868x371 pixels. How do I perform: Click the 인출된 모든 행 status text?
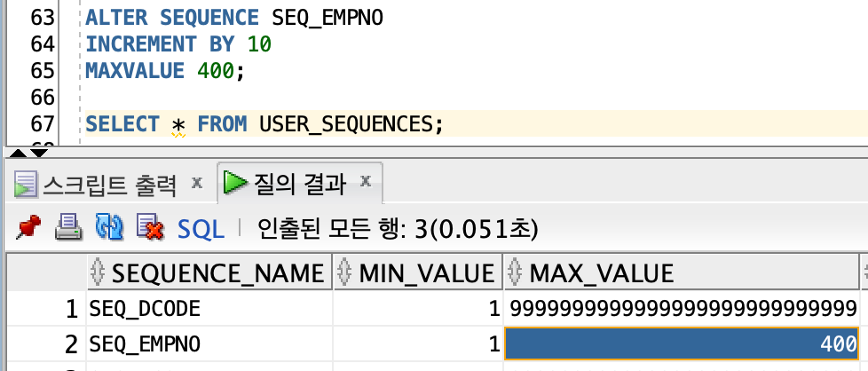click(397, 228)
